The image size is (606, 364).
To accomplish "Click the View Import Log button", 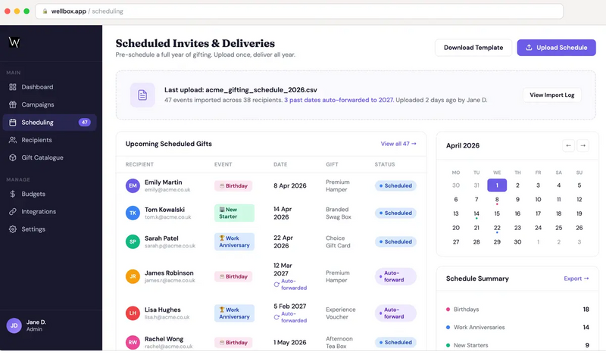I will coord(552,95).
